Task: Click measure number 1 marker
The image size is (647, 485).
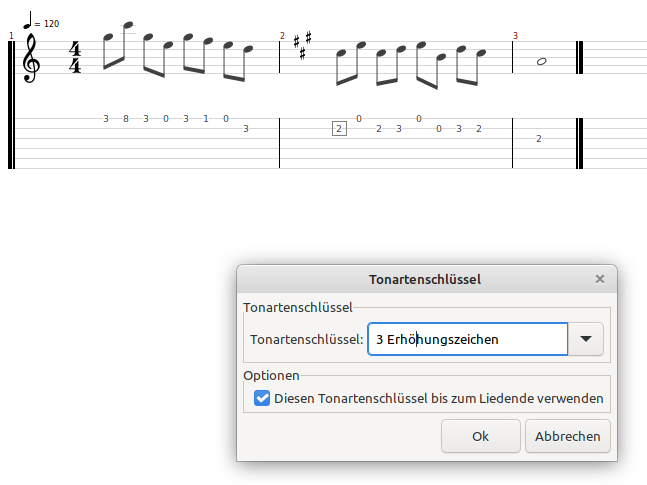Action: tap(11, 36)
